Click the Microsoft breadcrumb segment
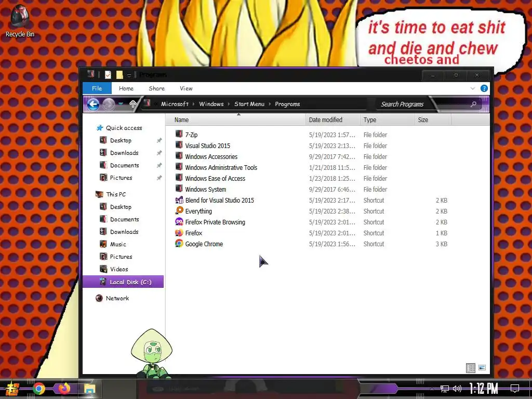The height and width of the screenshot is (399, 532). [x=175, y=104]
